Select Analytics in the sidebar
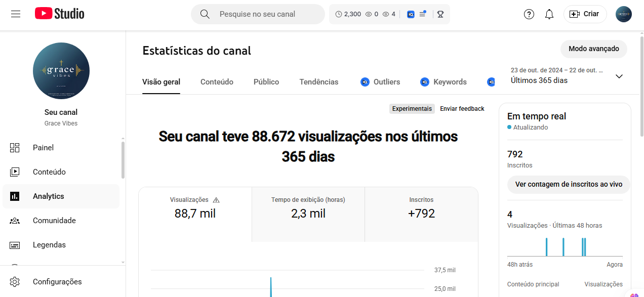This screenshot has height=297, width=644. point(61,196)
